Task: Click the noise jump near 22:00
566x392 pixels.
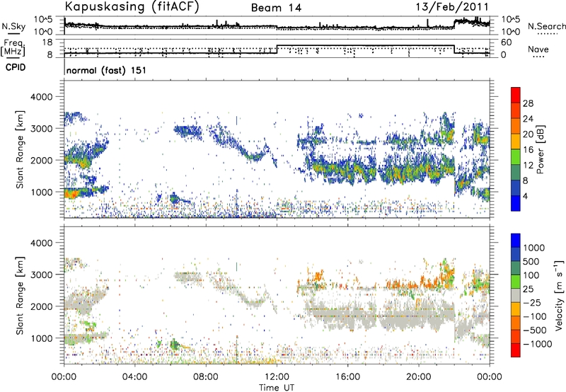Action: pyautogui.click(x=454, y=23)
